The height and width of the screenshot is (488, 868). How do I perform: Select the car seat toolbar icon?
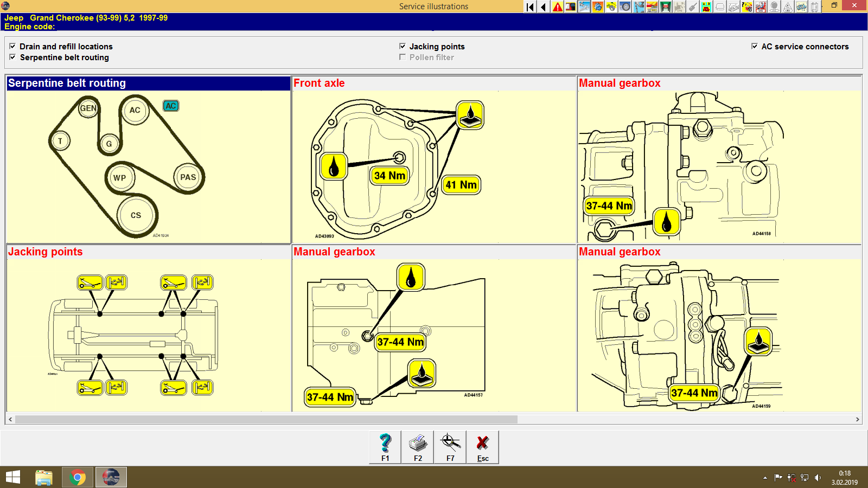click(761, 7)
